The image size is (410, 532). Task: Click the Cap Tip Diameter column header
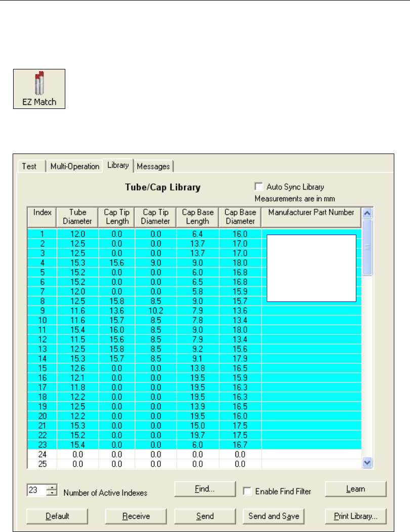click(x=155, y=217)
